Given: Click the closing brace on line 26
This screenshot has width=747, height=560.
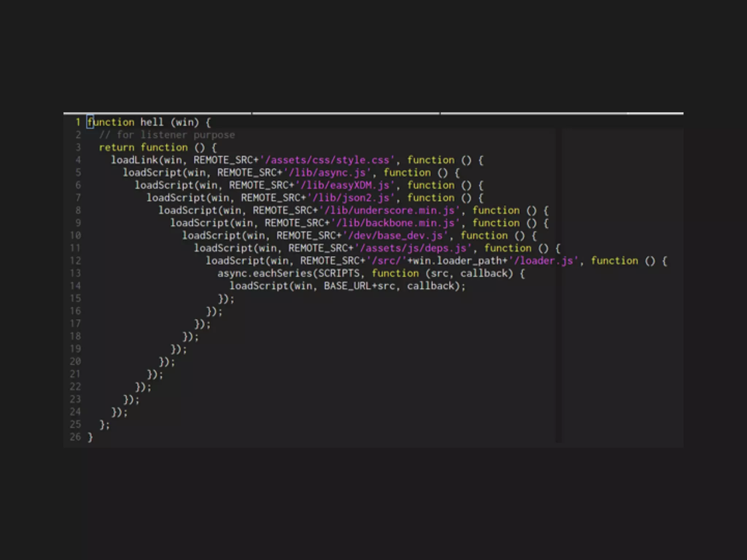Looking at the screenshot, I should click(90, 437).
